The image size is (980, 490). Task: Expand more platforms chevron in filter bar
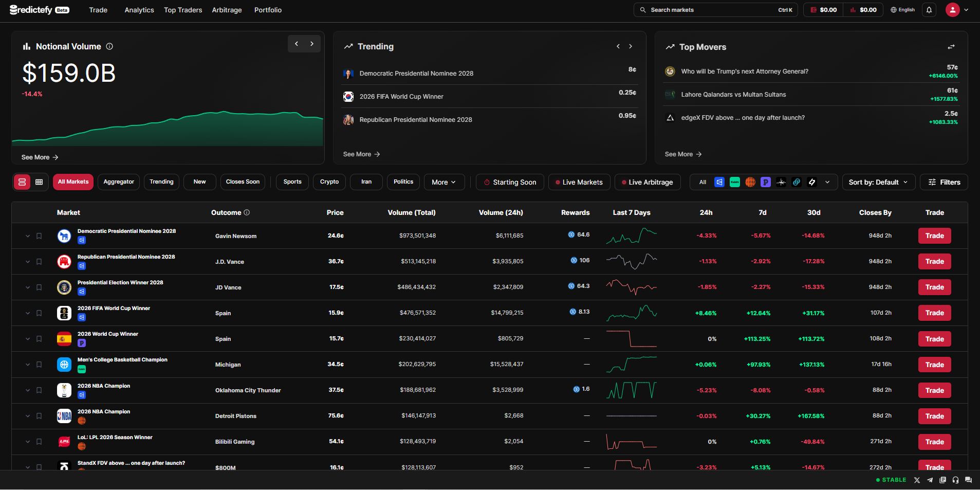[x=827, y=182]
